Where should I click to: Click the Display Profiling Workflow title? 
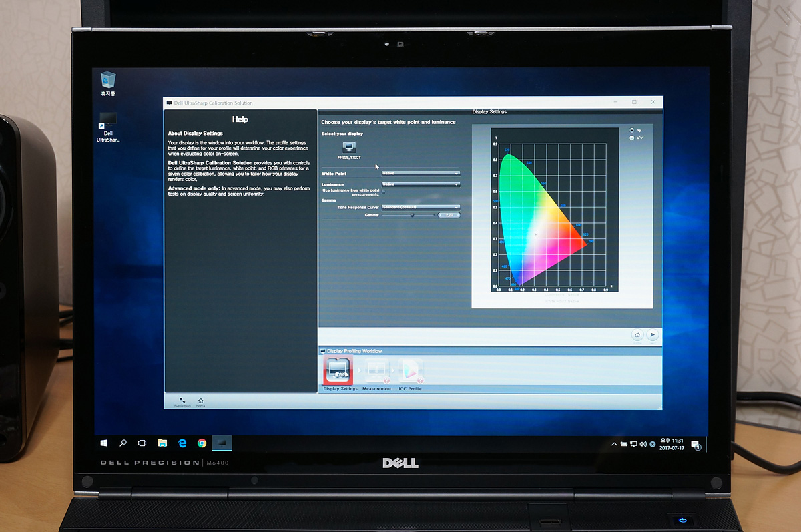point(354,351)
